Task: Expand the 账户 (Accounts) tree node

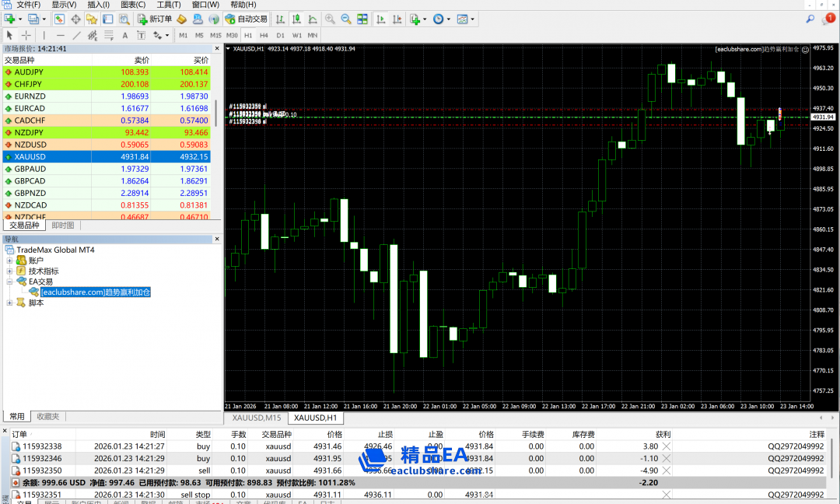Action: [10, 261]
